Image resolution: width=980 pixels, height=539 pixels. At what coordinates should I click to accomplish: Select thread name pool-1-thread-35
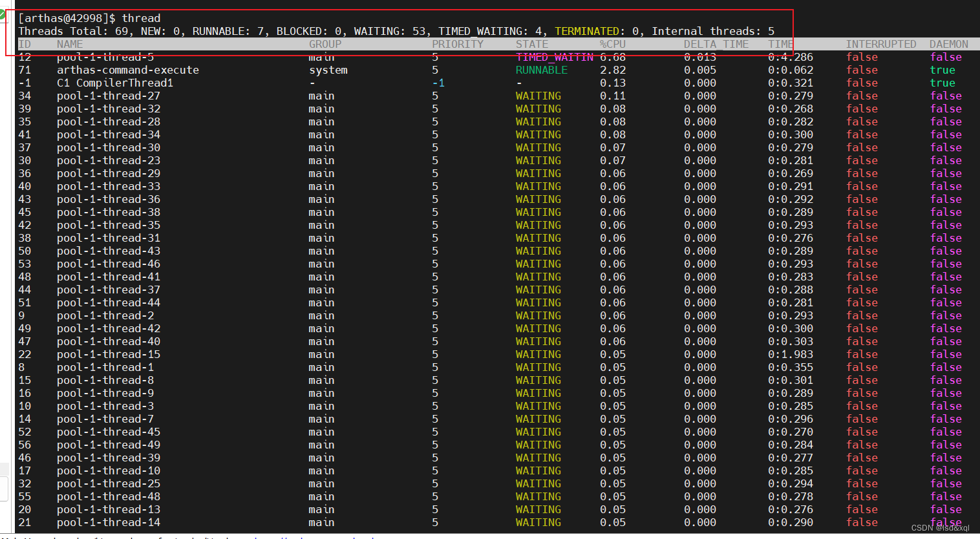coord(109,225)
